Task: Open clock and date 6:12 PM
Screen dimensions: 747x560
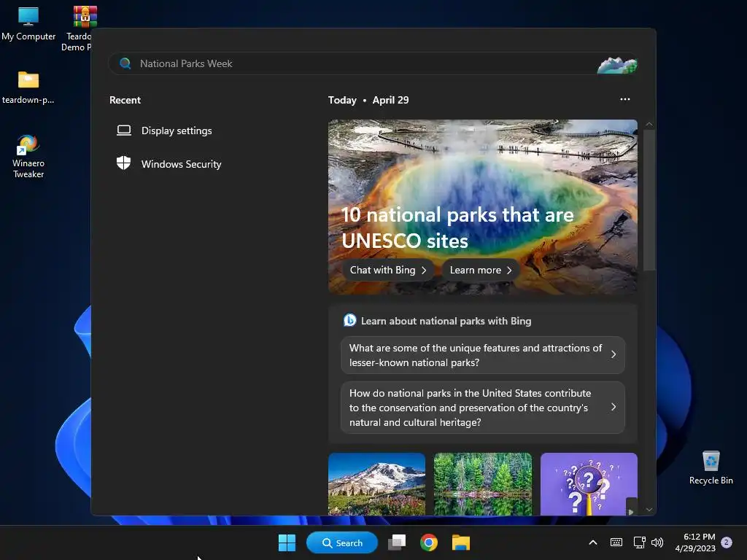Action: tap(695, 542)
